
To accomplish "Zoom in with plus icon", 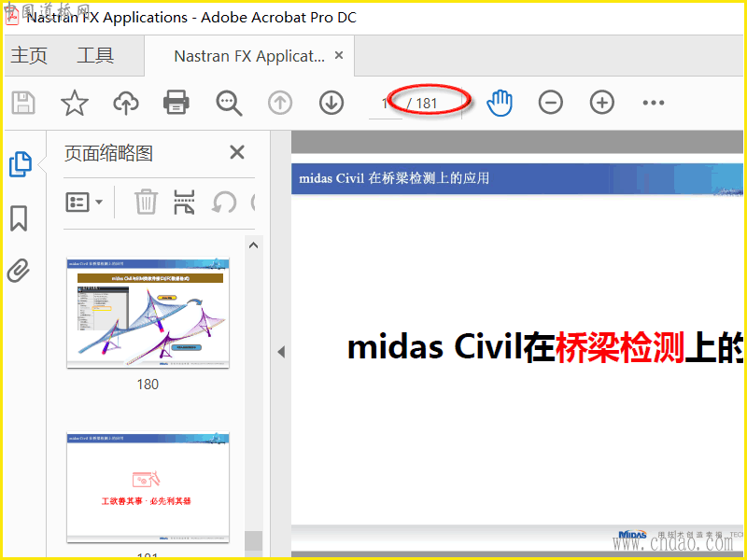I will pos(602,103).
